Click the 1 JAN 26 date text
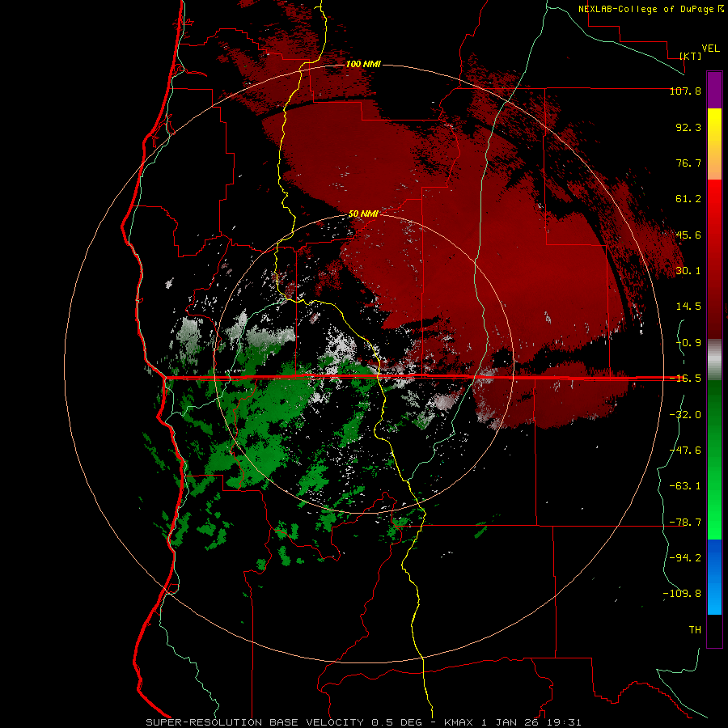This screenshot has width=728, height=728. [510, 722]
